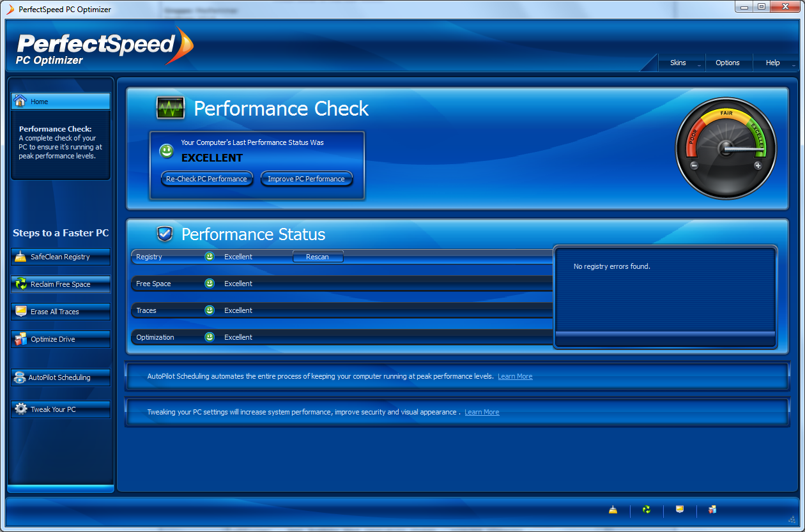Viewport: 805px width, 532px height.
Task: Click the shield checkmark Performance Status icon
Action: pyautogui.click(x=165, y=234)
